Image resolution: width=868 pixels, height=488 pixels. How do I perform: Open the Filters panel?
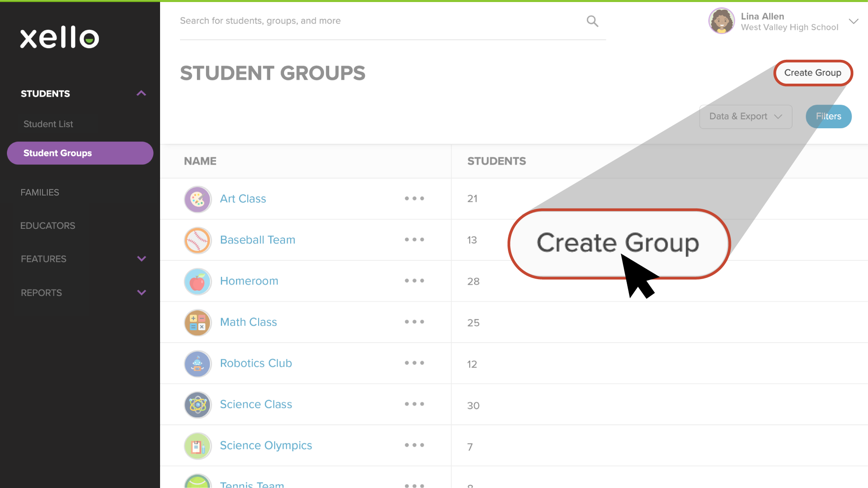point(828,116)
